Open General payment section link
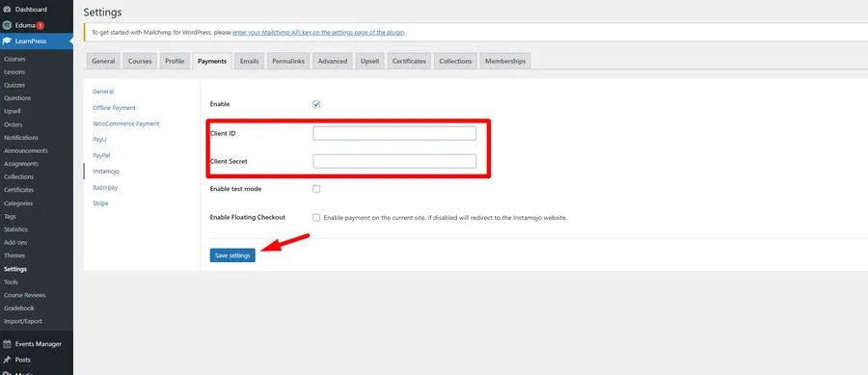 (103, 92)
